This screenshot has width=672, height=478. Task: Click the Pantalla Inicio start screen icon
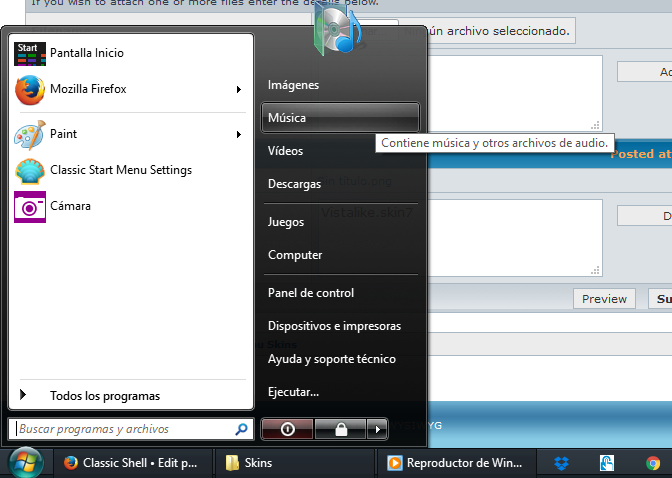click(x=30, y=53)
